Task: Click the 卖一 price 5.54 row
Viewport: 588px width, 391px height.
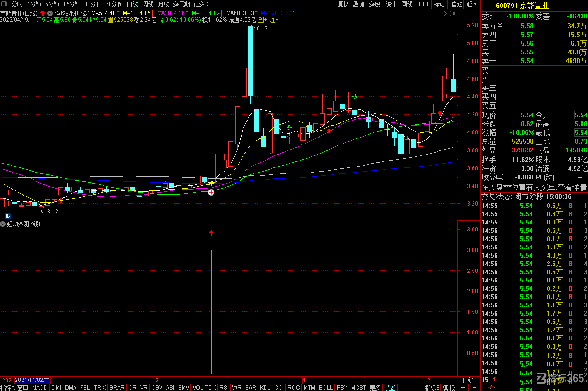Action: coord(534,61)
